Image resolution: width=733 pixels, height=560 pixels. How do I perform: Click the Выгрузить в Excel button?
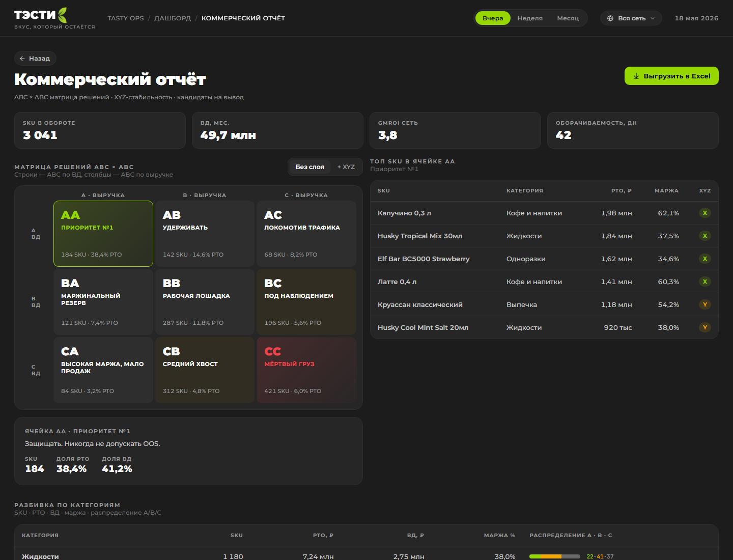[671, 76]
